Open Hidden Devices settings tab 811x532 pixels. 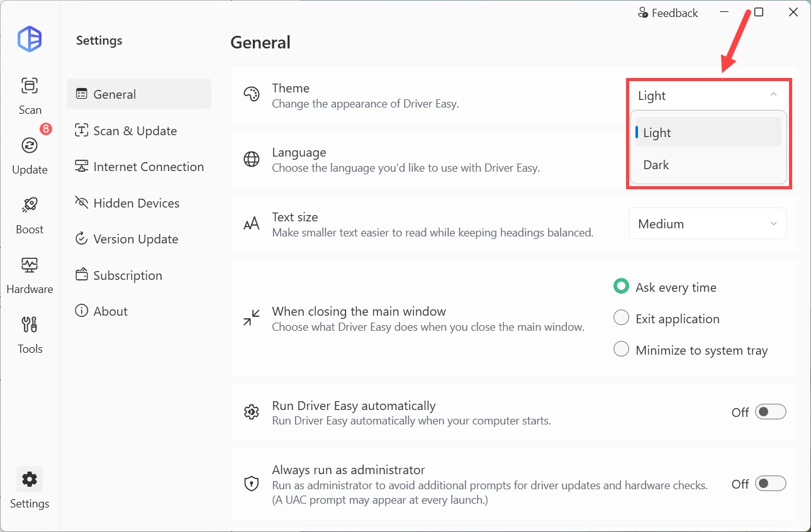click(139, 202)
